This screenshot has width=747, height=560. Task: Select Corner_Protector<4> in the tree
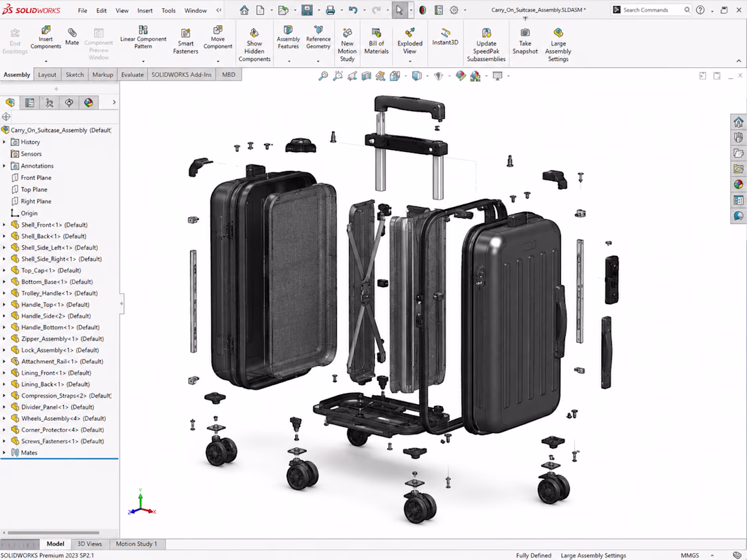[x=62, y=430]
